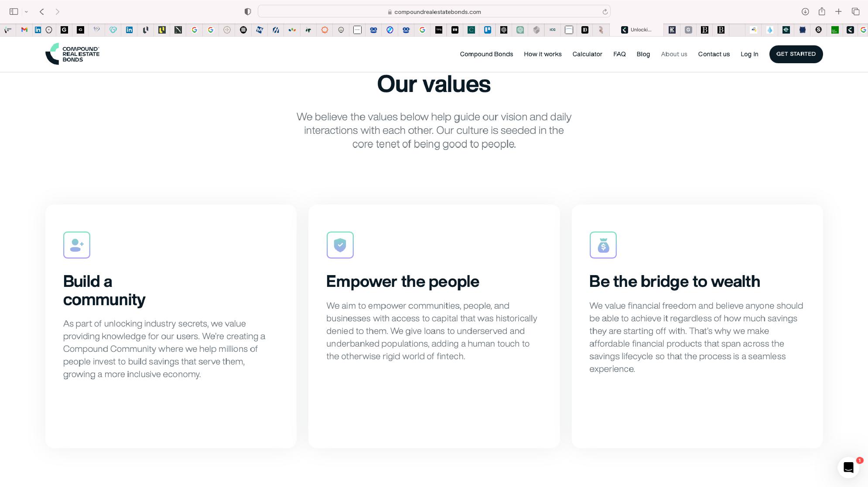Reload the page with refresh icon

click(605, 12)
